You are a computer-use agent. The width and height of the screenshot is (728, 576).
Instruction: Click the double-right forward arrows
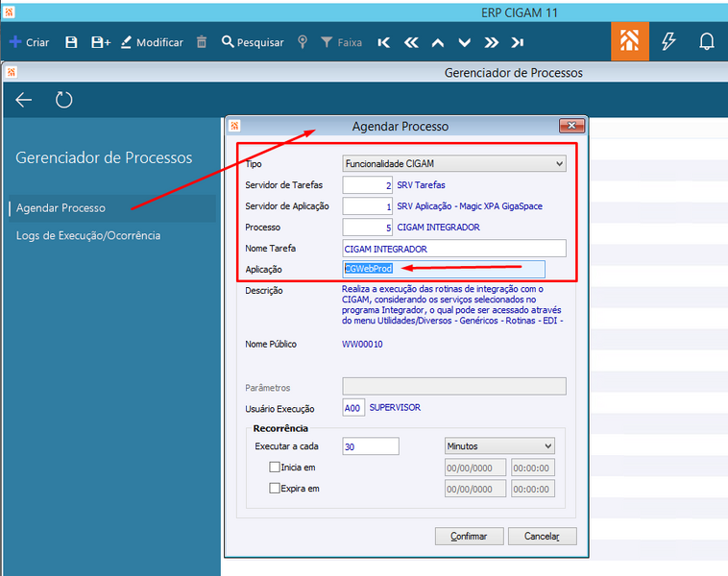[x=491, y=42]
